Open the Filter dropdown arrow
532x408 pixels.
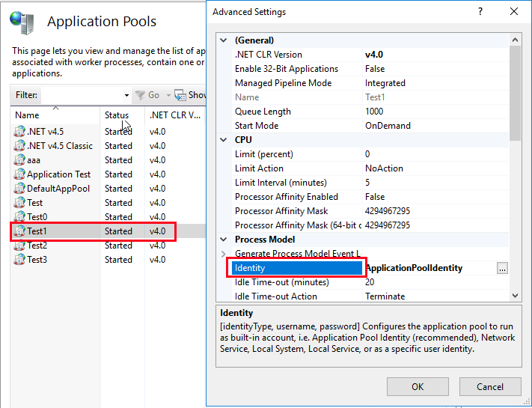(x=126, y=96)
